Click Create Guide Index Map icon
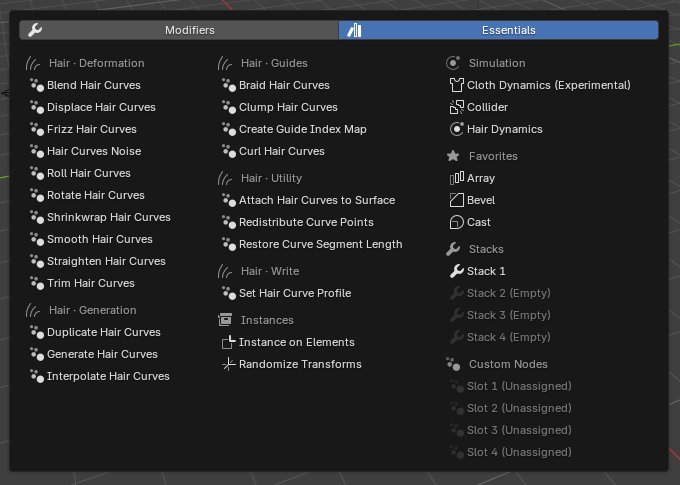680x485 pixels. pos(229,129)
